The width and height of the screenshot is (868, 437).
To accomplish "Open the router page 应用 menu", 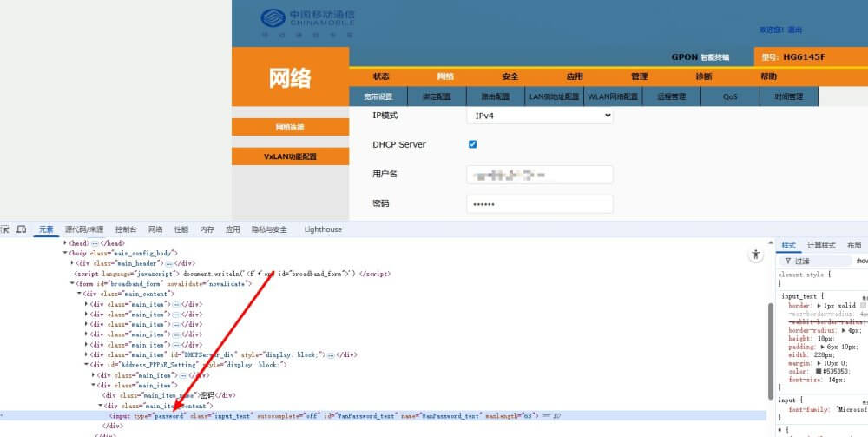I will [x=575, y=76].
